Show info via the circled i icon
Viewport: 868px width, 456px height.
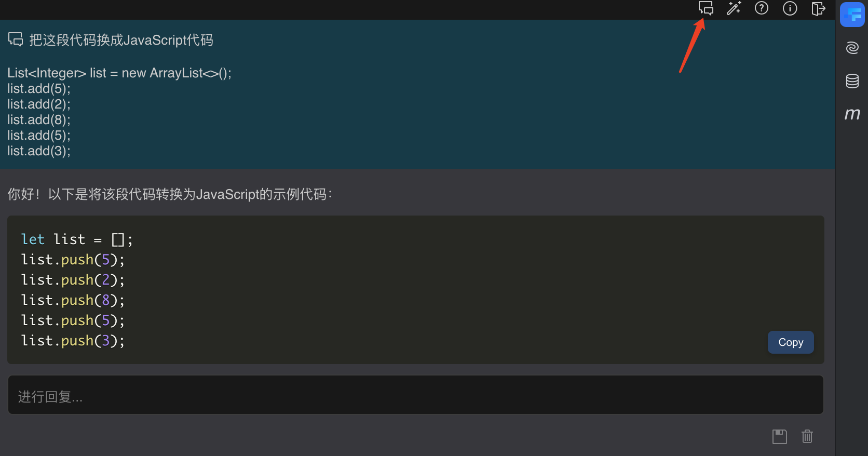[x=790, y=8]
